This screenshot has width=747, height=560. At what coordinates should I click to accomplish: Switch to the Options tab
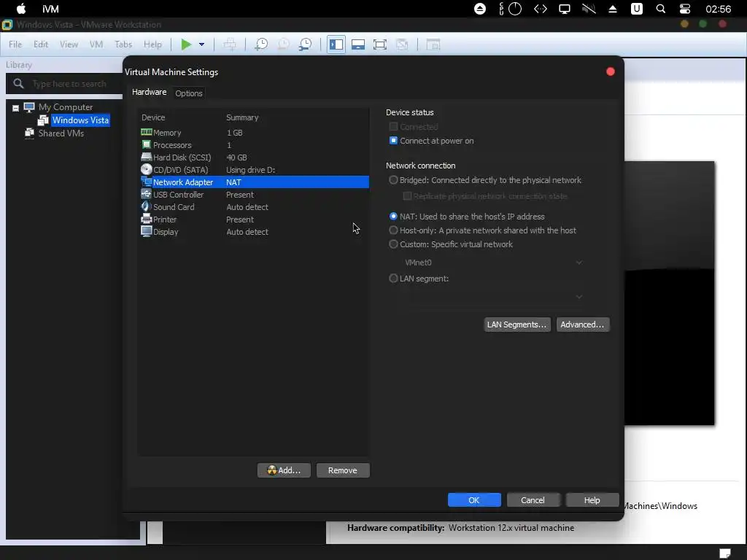[x=189, y=93]
